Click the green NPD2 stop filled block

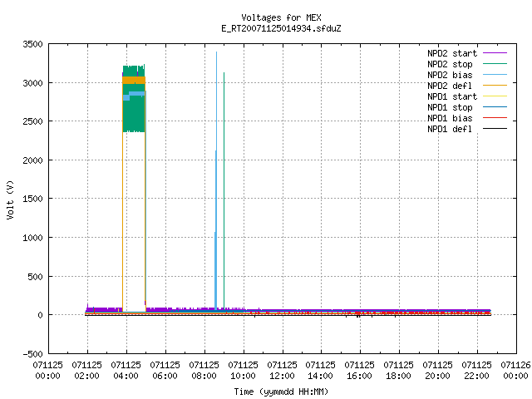[x=134, y=116]
